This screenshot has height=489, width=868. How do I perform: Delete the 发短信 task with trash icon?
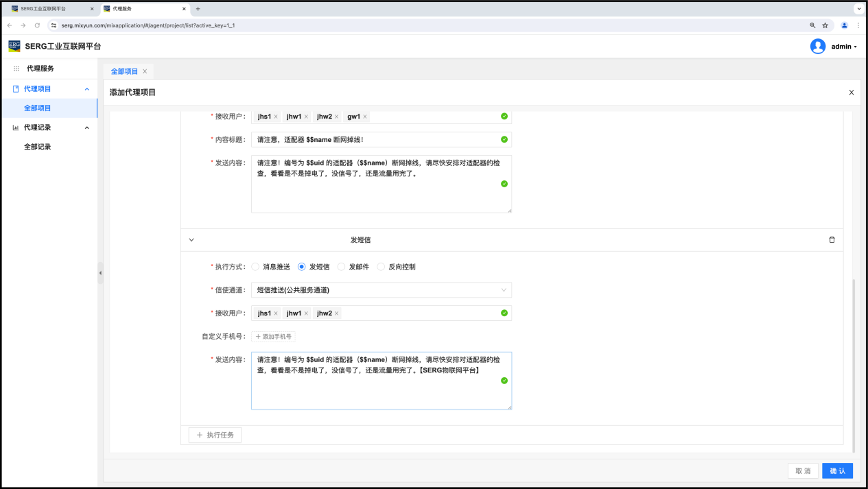tap(832, 240)
